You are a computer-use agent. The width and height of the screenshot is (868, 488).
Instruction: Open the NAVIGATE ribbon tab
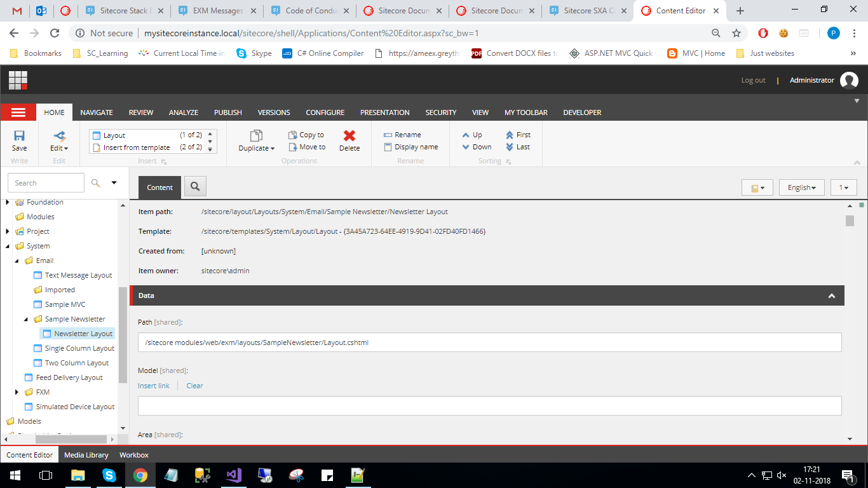(97, 112)
